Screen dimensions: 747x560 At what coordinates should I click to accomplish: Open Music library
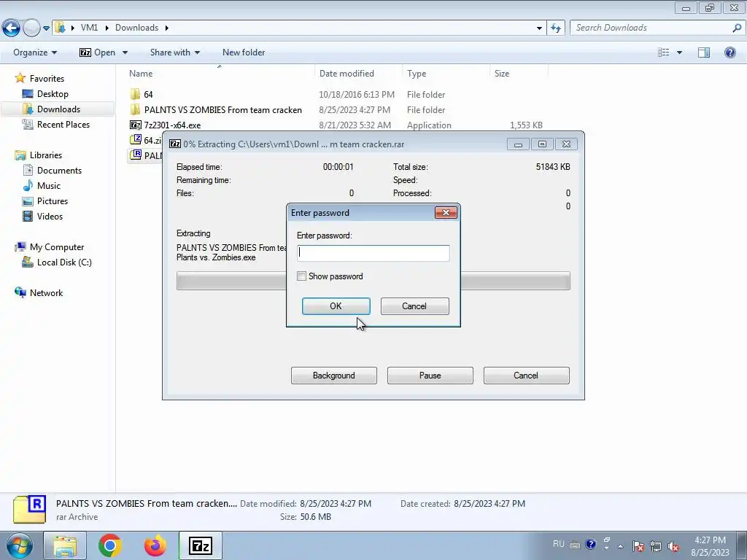point(42,185)
